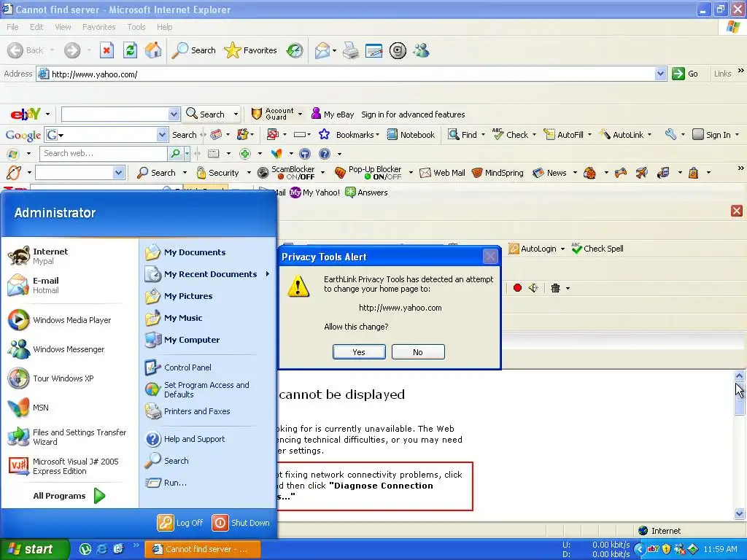747x560 pixels.
Task: Click the page scrollbar down arrow
Action: click(739, 513)
